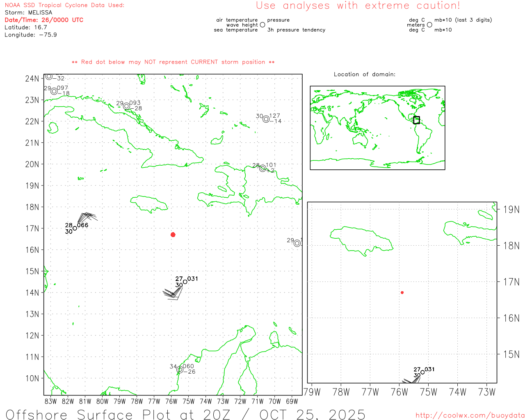Click the Location of domain world map
The height and width of the screenshot is (420, 525).
[x=377, y=128]
